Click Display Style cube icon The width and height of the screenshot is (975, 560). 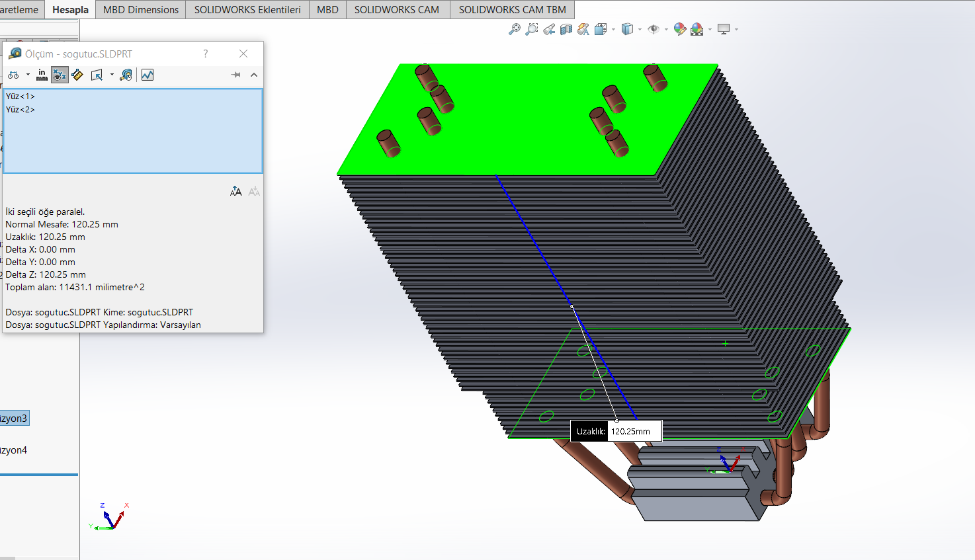click(x=627, y=29)
